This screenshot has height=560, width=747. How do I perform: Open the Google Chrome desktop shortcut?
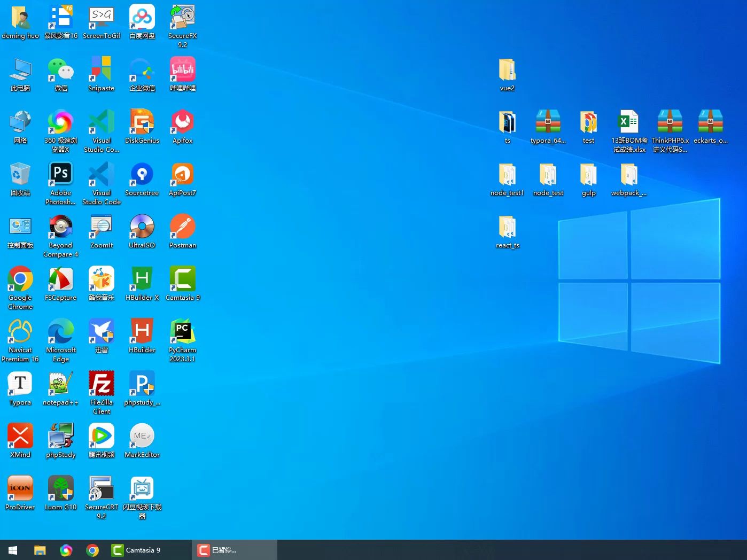(x=20, y=289)
